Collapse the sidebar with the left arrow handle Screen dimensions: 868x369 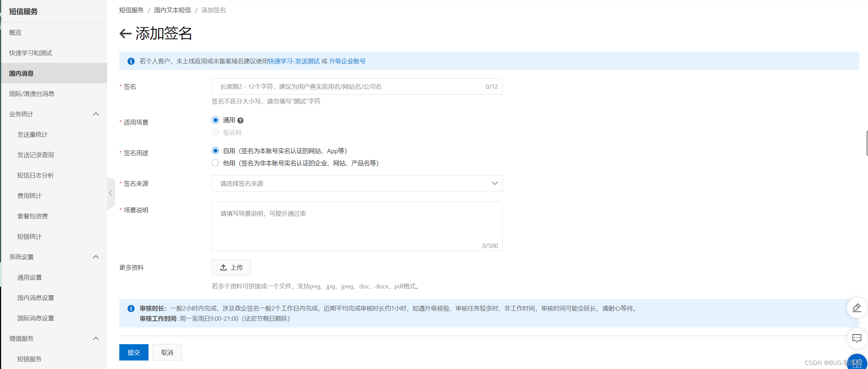pos(111,193)
